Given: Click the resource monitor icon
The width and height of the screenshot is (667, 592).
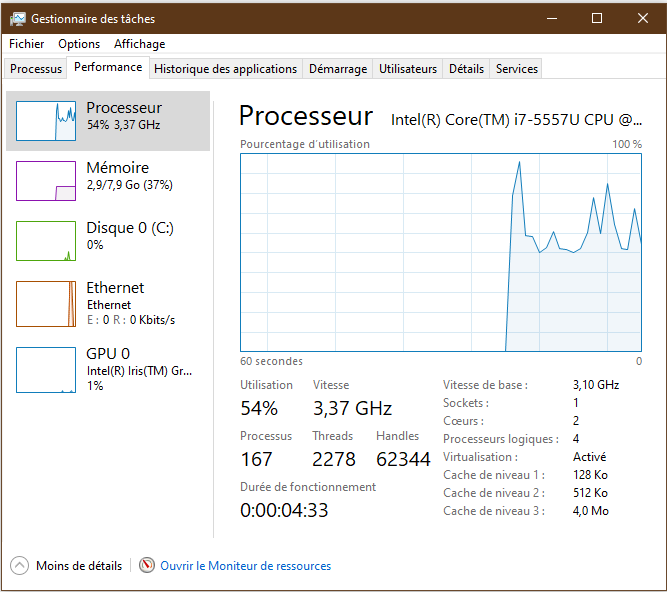Looking at the screenshot, I should (x=147, y=565).
